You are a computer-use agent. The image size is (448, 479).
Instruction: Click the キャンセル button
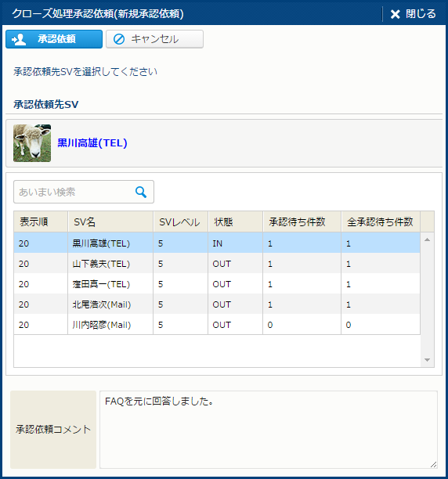[154, 39]
